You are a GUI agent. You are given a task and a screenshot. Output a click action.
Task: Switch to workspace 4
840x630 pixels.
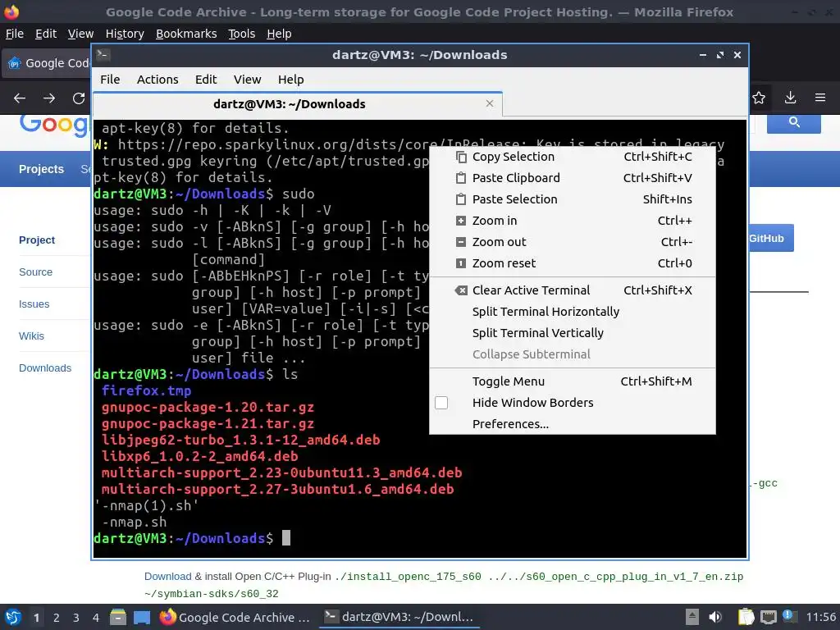click(95, 618)
